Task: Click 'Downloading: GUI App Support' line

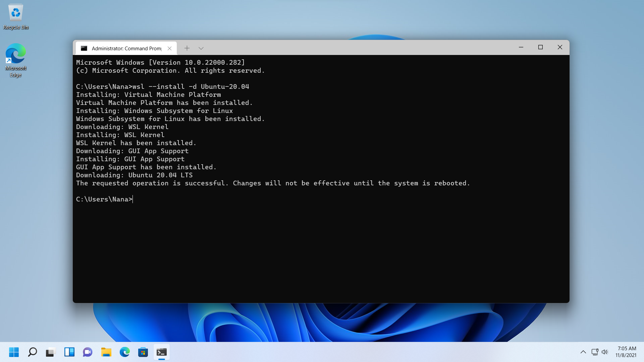Action: 132,151
